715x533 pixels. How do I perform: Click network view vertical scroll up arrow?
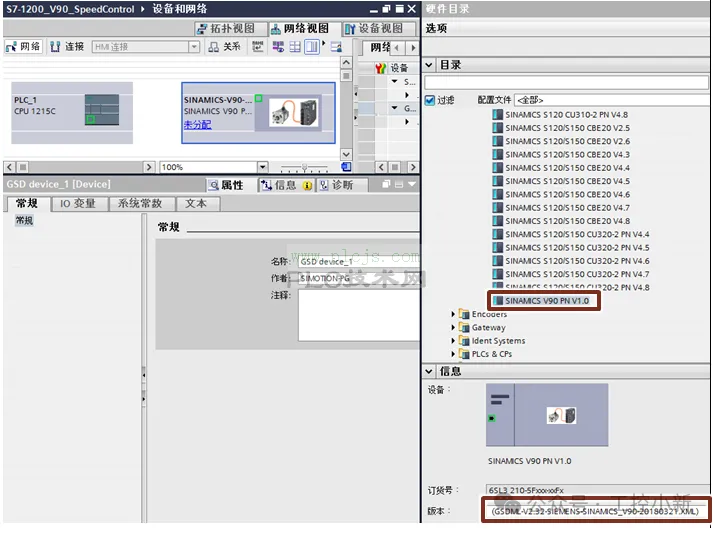[x=347, y=62]
